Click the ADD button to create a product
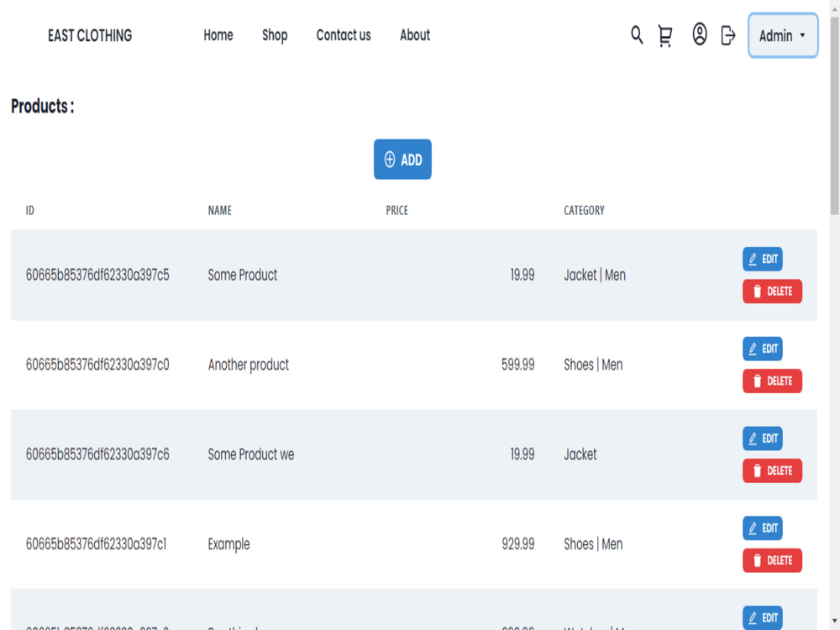The height and width of the screenshot is (630, 840). (402, 159)
